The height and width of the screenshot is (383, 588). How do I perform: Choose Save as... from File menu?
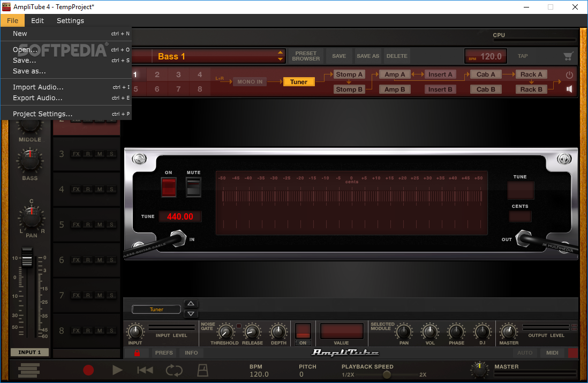66,71
